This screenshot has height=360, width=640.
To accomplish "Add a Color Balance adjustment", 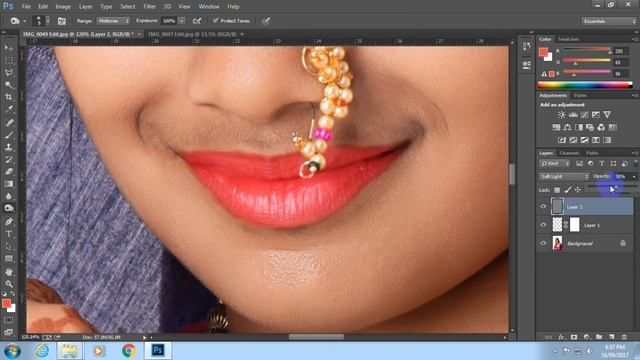I will coord(567,127).
